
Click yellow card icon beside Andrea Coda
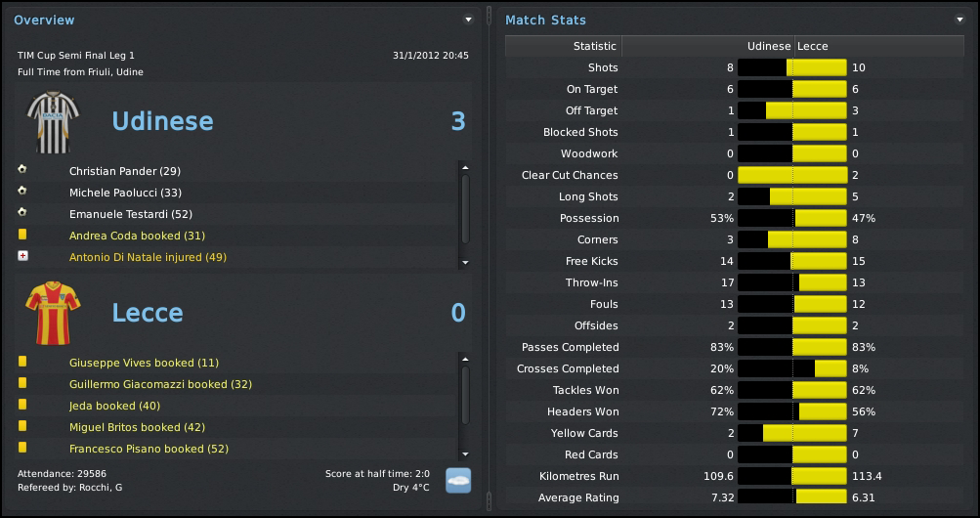point(22,235)
